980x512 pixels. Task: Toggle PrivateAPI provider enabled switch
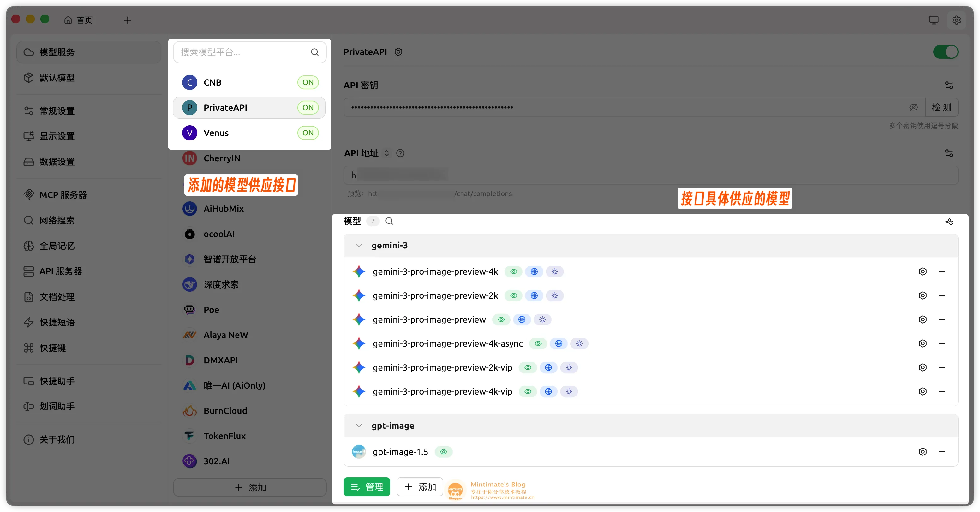point(945,52)
